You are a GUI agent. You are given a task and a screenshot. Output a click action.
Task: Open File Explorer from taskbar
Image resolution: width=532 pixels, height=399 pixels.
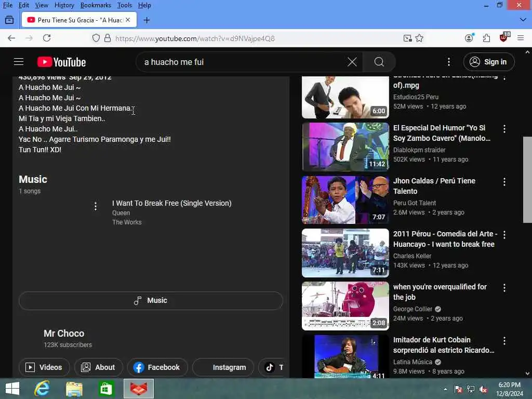[x=74, y=389]
